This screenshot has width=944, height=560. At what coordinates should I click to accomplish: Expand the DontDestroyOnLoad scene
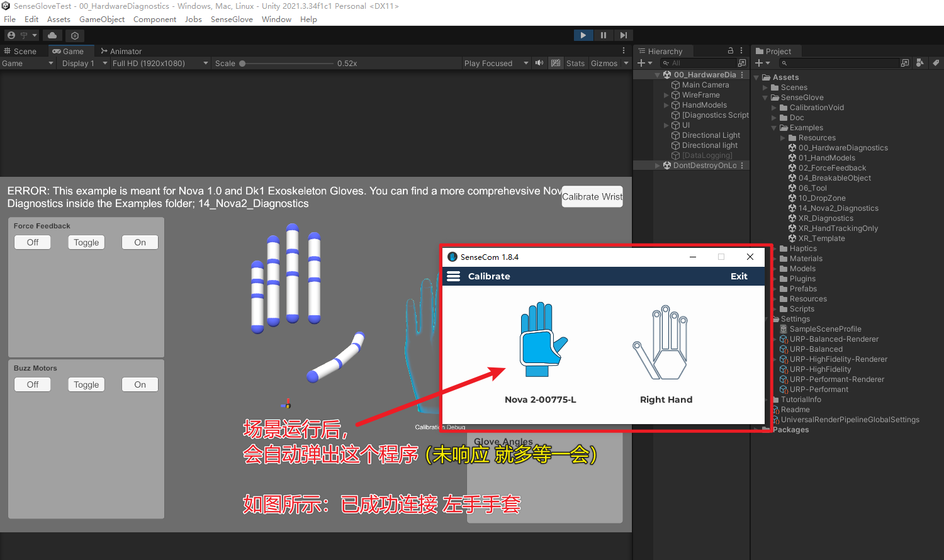pyautogui.click(x=657, y=165)
